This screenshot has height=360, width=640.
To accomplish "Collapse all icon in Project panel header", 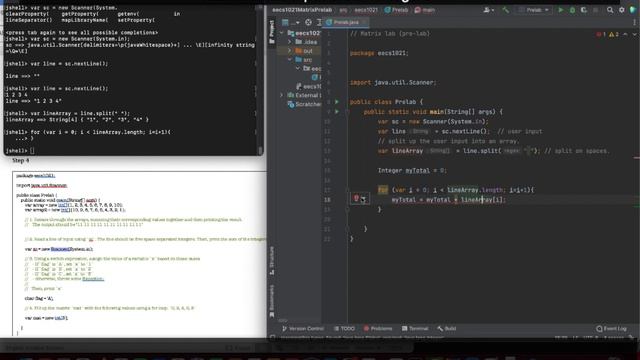I will click(319, 22).
